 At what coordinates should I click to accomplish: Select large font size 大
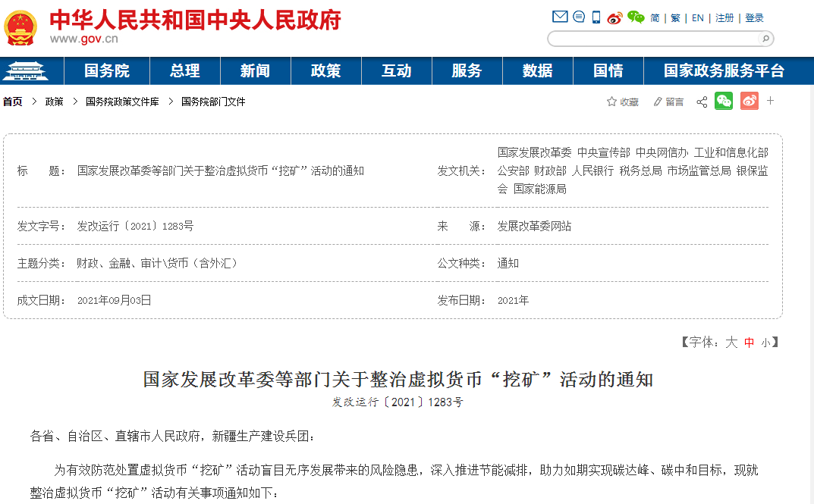733,342
